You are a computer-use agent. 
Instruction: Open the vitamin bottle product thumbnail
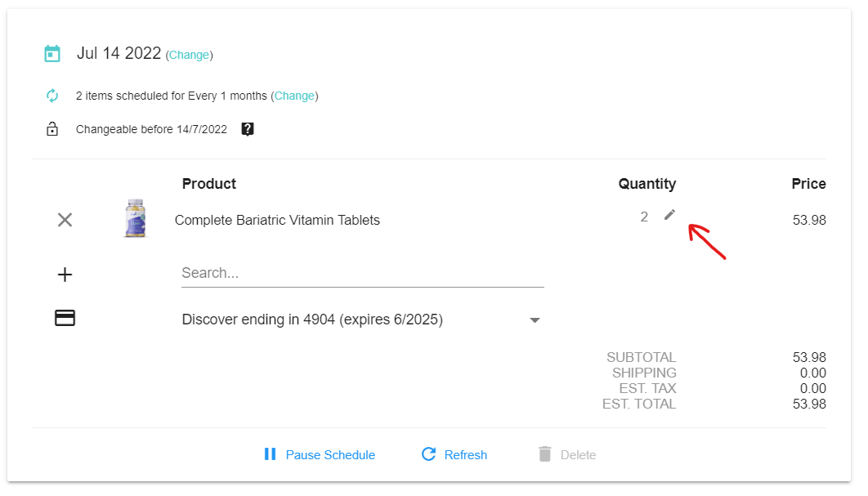pyautogui.click(x=135, y=219)
